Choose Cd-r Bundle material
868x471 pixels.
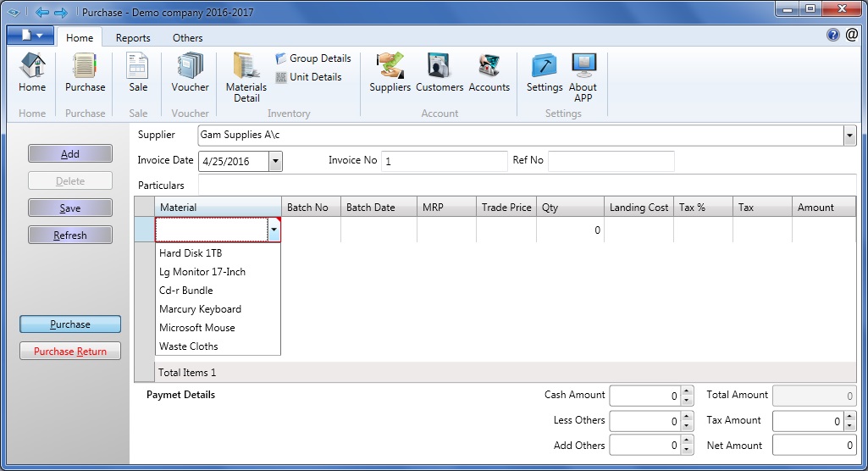[218, 291]
